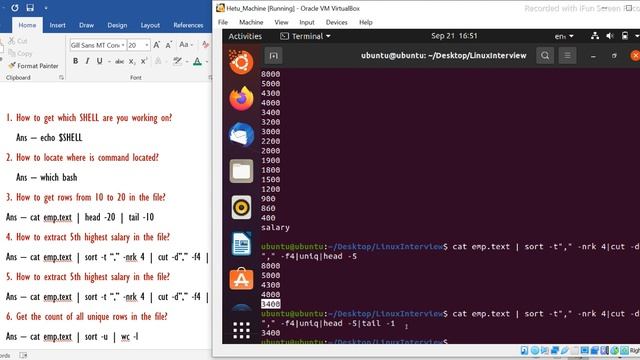Click the Cut command in Word
Viewport: 640px width, 360px height.
click(18, 41)
